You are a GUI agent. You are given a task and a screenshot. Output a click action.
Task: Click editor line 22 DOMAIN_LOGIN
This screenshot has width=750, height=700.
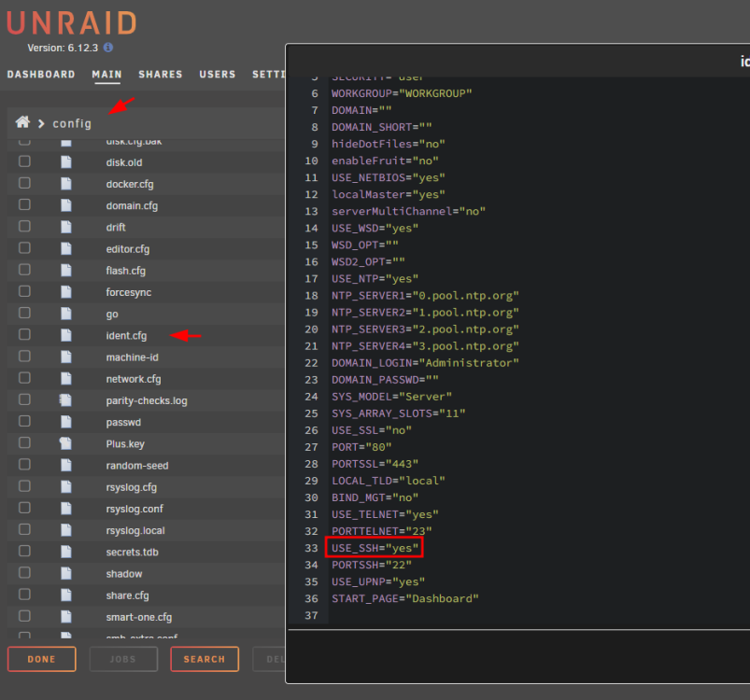coord(425,363)
